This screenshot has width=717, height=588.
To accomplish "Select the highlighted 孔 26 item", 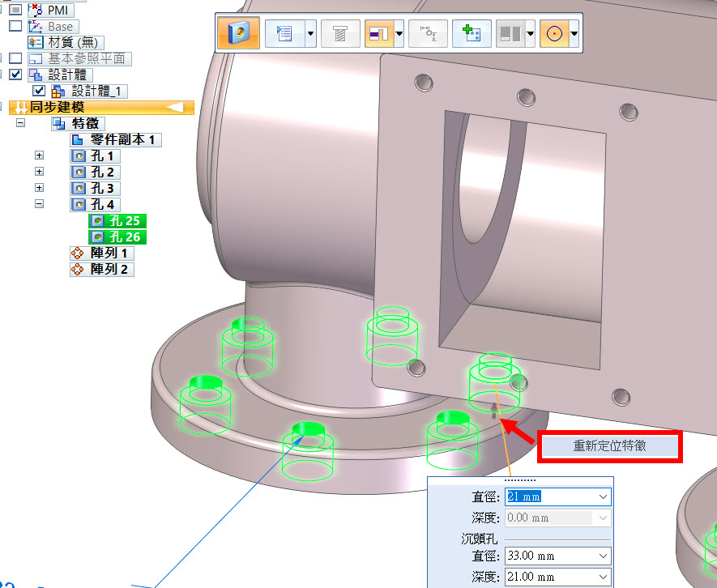I will pyautogui.click(x=117, y=236).
